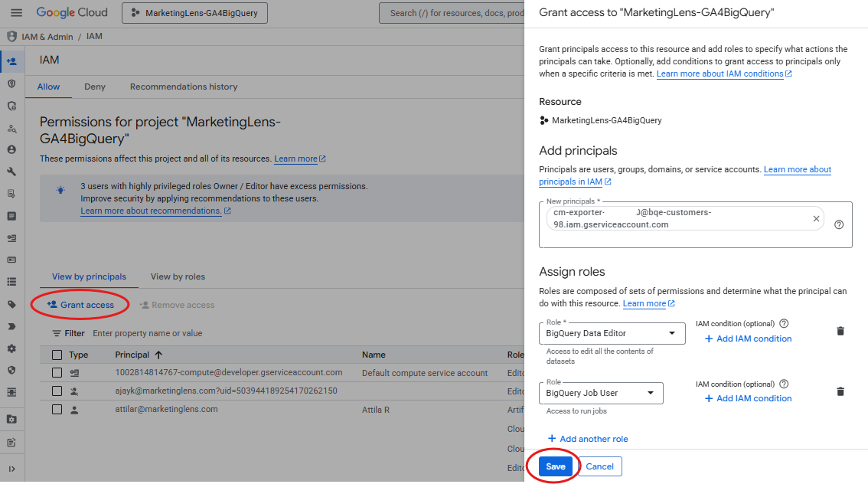Clear the new principals input with the X

click(816, 218)
